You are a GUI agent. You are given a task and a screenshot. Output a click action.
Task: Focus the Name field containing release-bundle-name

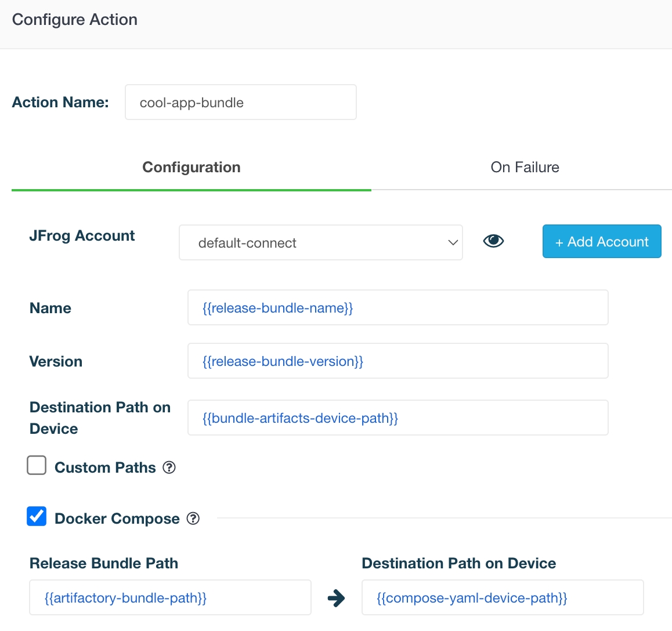[398, 308]
